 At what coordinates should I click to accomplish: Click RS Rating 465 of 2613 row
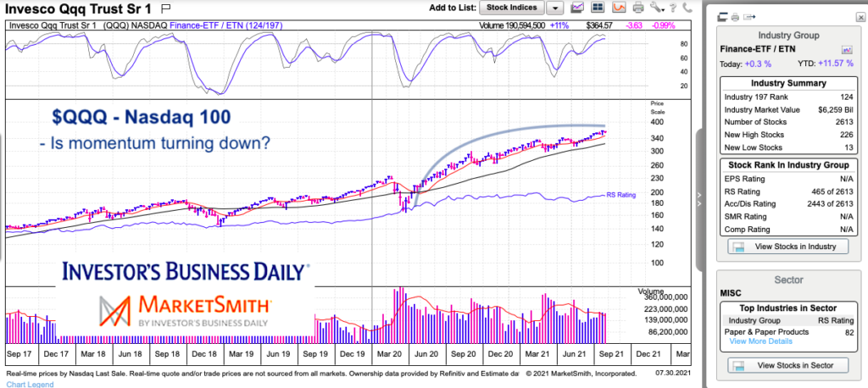787,191
